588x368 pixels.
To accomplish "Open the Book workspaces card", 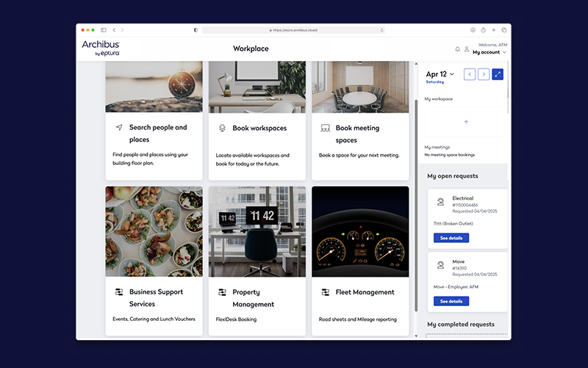I will [257, 121].
